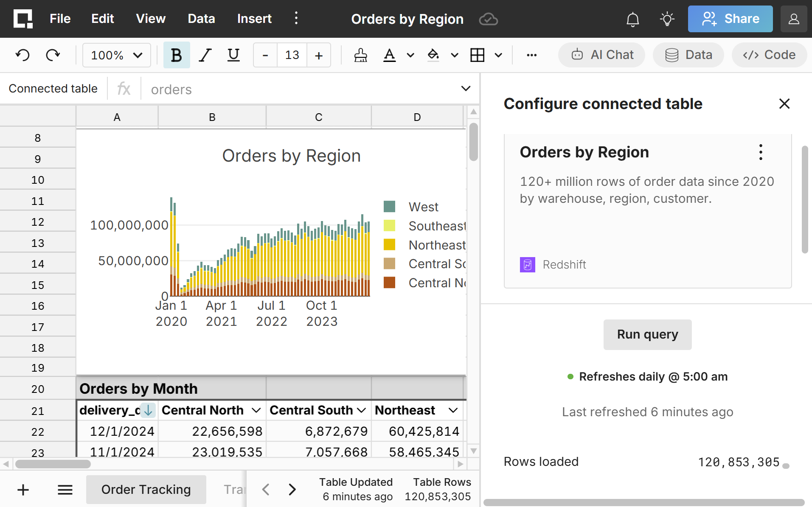812x507 pixels.
Task: Open the Data menu
Action: (x=201, y=19)
